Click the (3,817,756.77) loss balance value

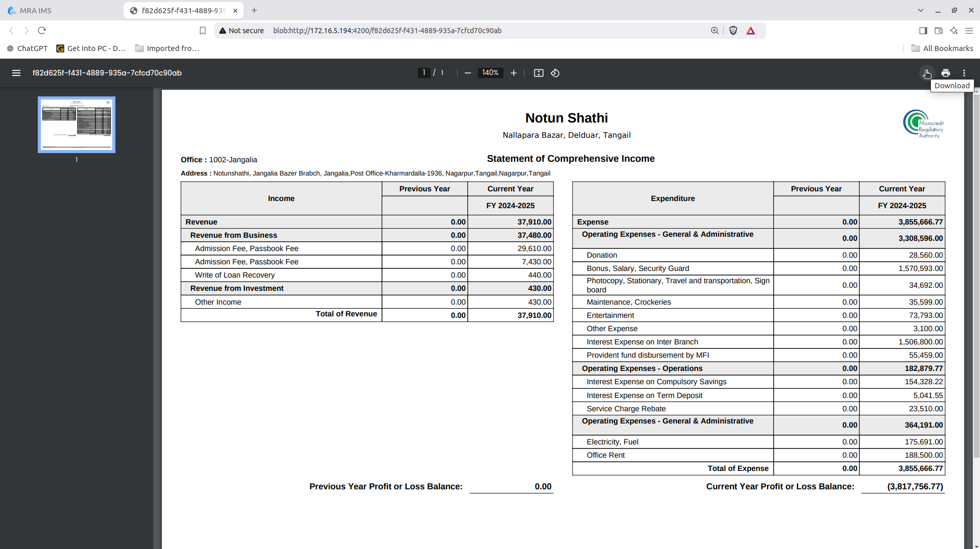tap(915, 487)
